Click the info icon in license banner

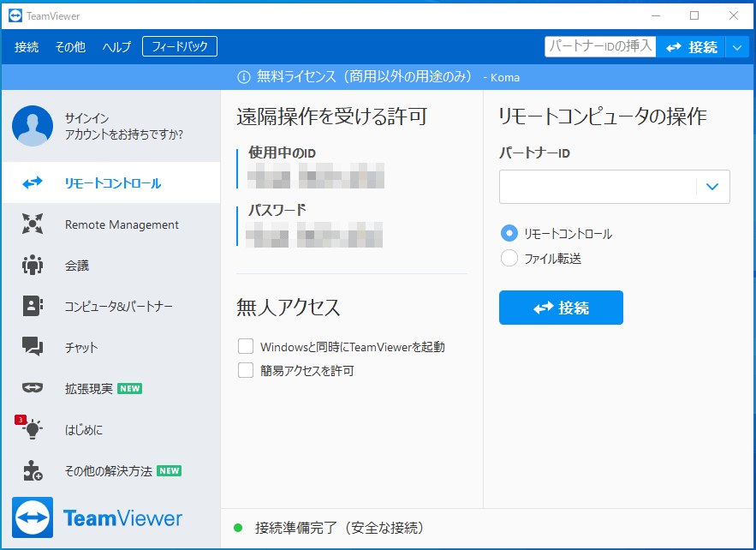click(244, 77)
